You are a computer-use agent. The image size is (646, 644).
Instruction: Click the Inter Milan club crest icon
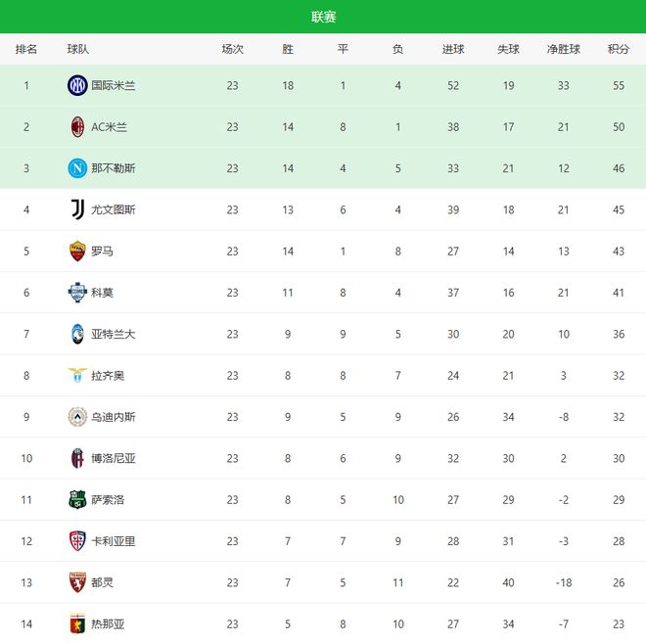pos(77,85)
